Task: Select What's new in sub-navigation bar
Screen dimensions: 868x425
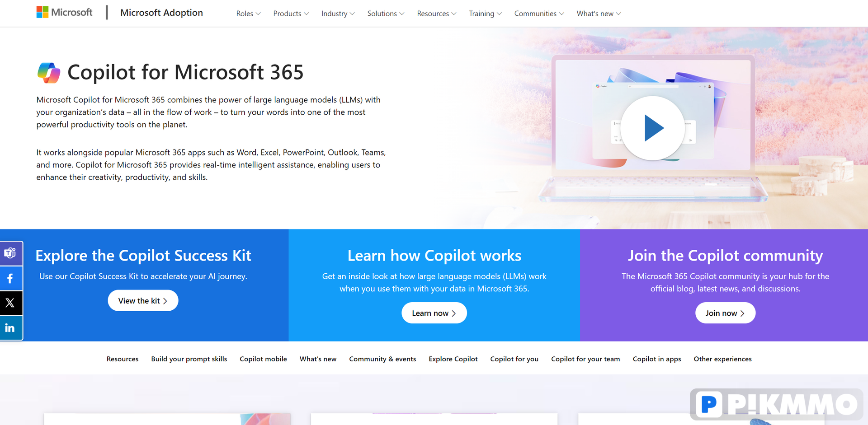Action: (x=318, y=359)
